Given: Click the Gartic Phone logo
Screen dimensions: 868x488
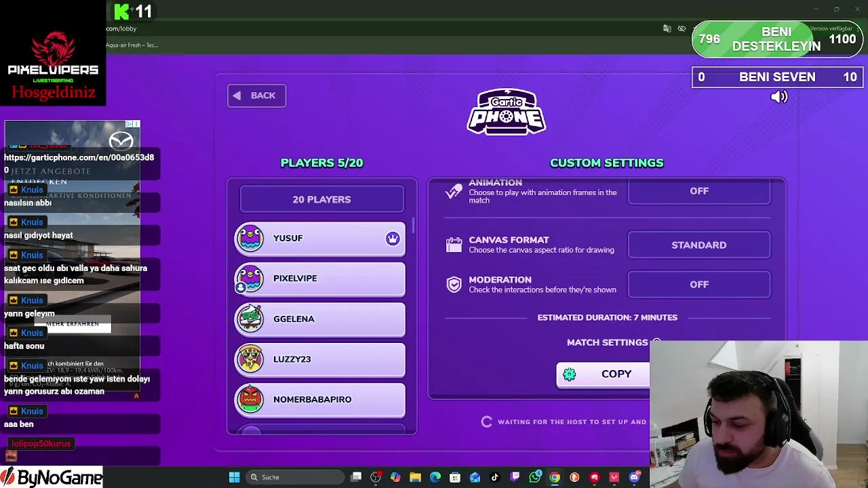Looking at the screenshot, I should [506, 112].
